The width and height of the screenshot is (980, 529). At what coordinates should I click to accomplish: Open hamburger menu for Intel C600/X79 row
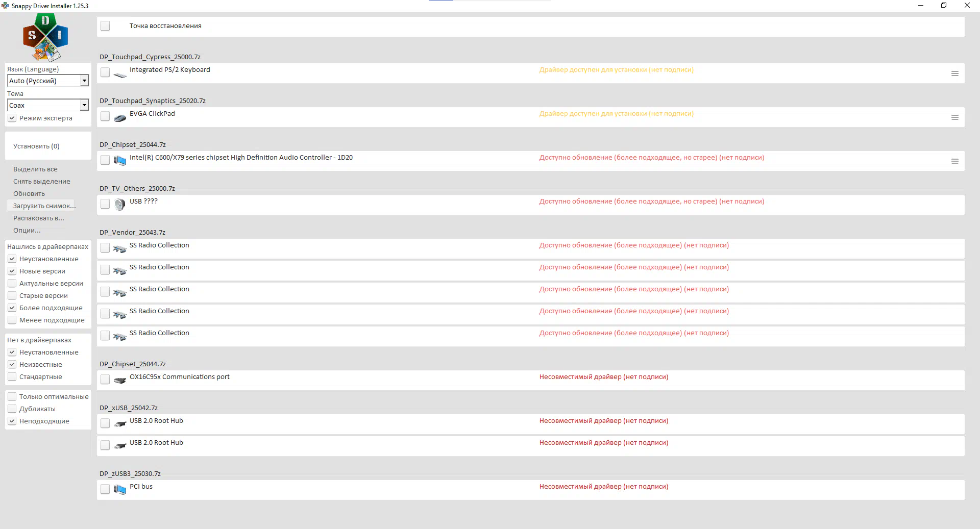coord(955,161)
